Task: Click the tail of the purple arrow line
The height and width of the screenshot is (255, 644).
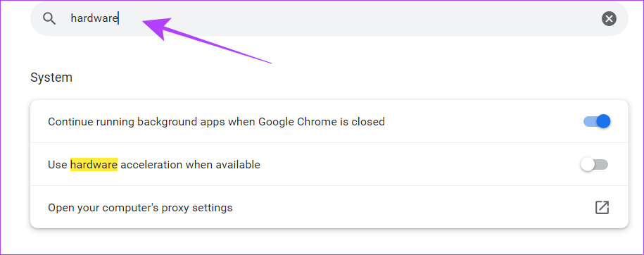Action: [269, 62]
